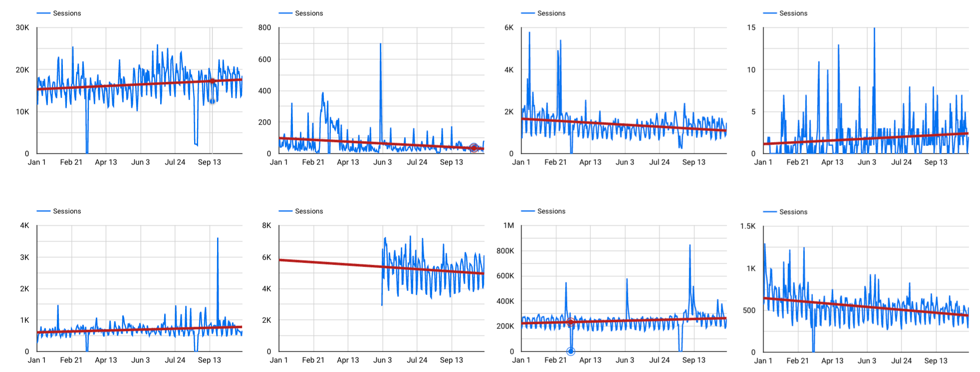
Task: Click the 5 y-axis label
Action: coord(753,112)
